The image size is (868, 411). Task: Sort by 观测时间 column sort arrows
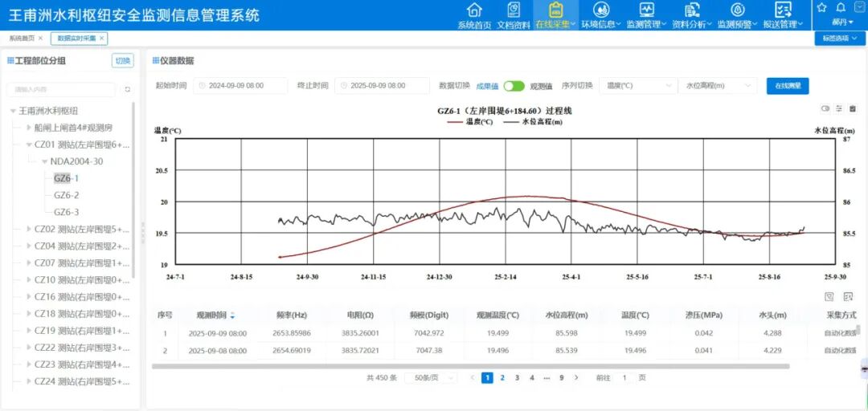point(232,315)
